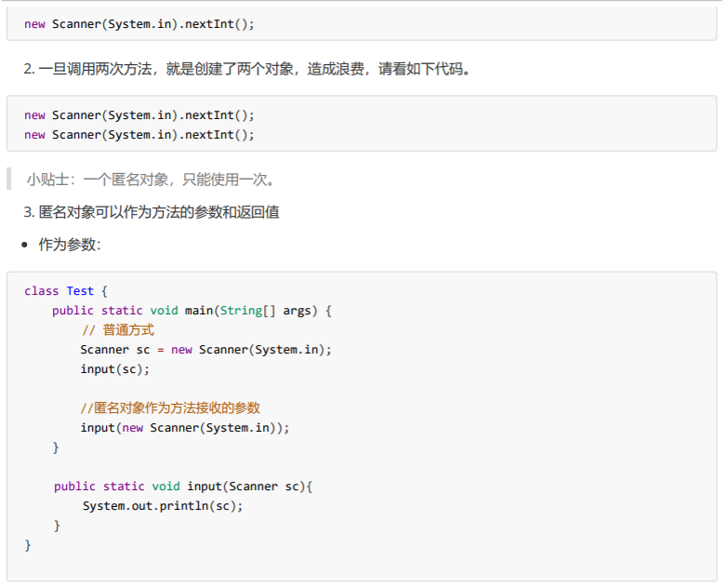Screen dimensions: 728x587
Task: Click the 'Test' class name
Action: coord(80,291)
